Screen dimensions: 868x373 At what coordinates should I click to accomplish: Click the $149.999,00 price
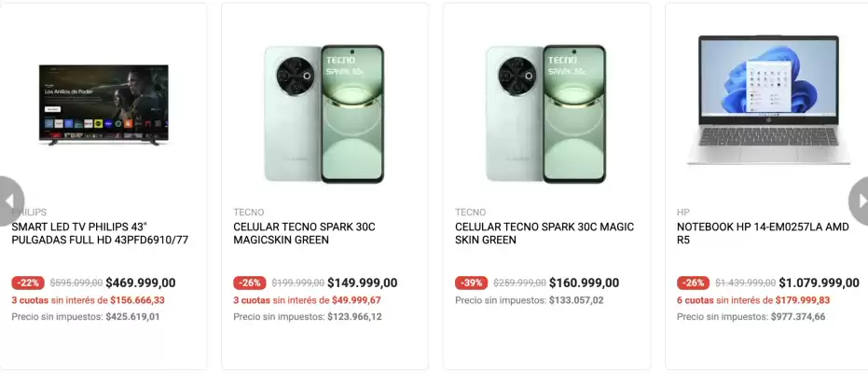363,283
